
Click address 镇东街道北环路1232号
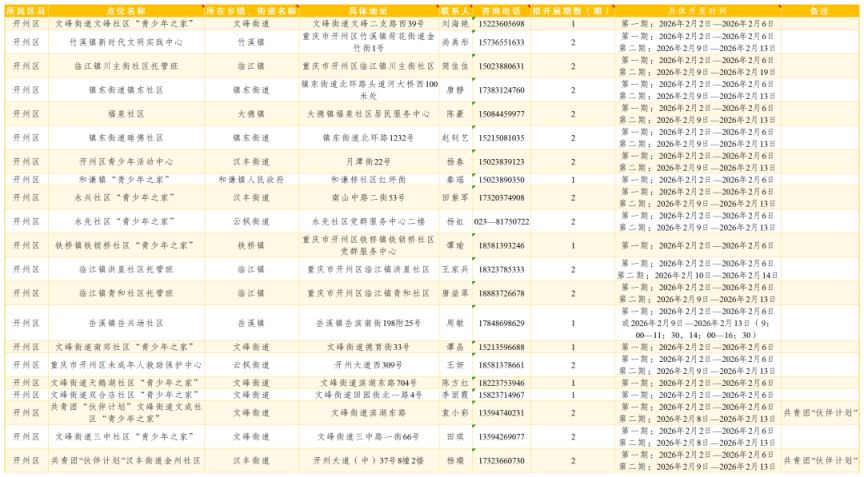(x=369, y=138)
